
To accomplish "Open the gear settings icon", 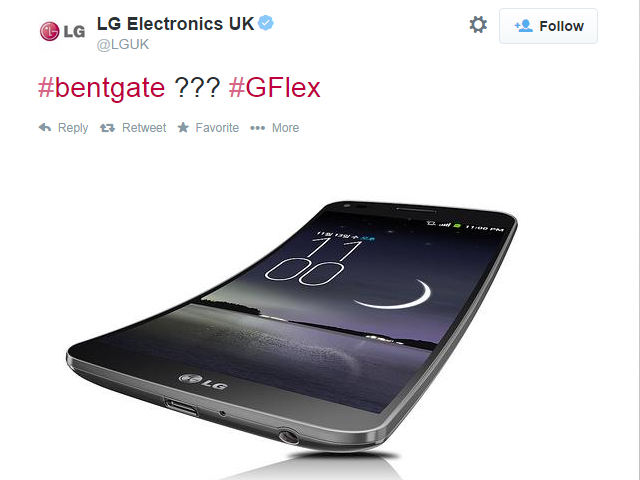I will pyautogui.click(x=478, y=25).
